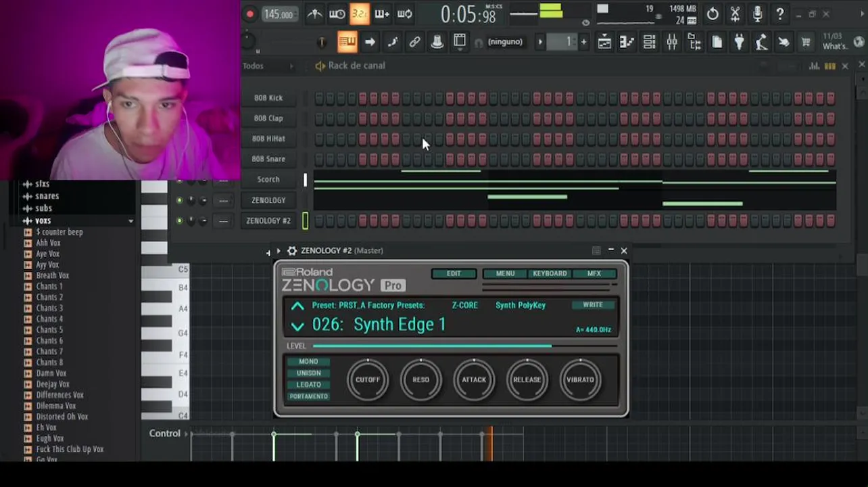Click the WRITE button in ZENOLOGY
868x487 pixels.
pyautogui.click(x=593, y=305)
